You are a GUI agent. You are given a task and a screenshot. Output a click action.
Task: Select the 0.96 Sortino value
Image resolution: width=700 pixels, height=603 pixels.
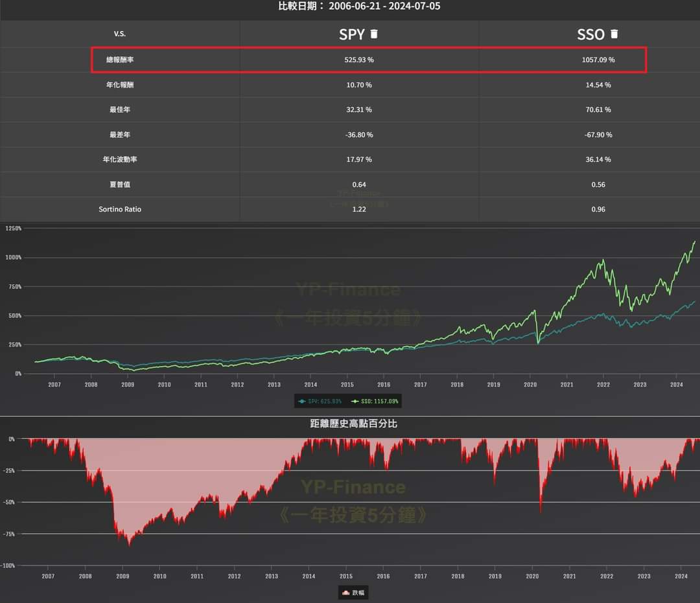598,209
